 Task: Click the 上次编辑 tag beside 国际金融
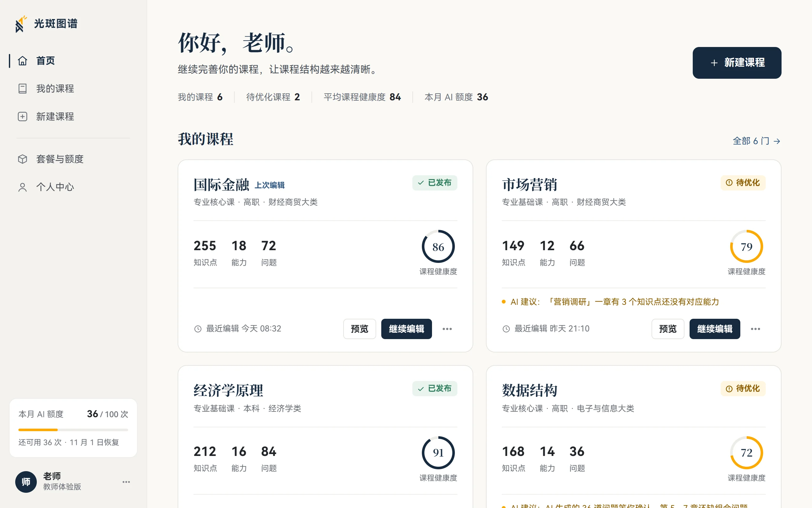click(270, 185)
